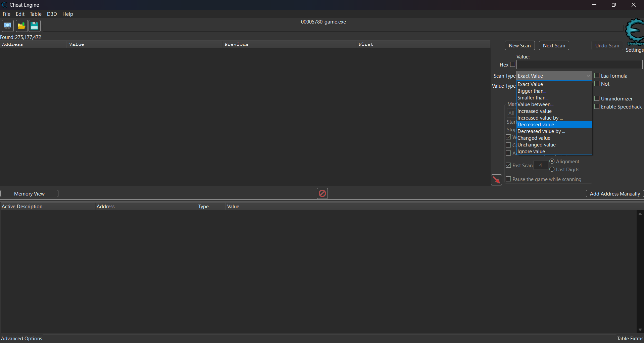Image resolution: width=644 pixels, height=343 pixels.
Task: Open the Table menu
Action: [x=36, y=14]
